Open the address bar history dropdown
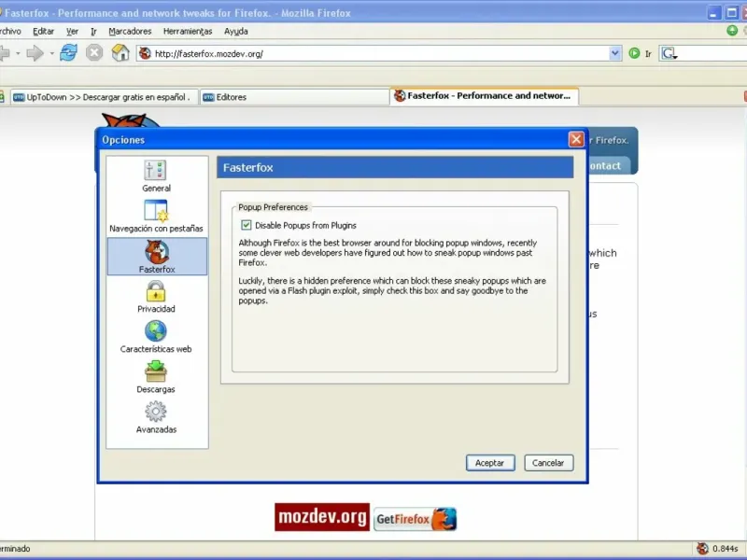 point(615,53)
